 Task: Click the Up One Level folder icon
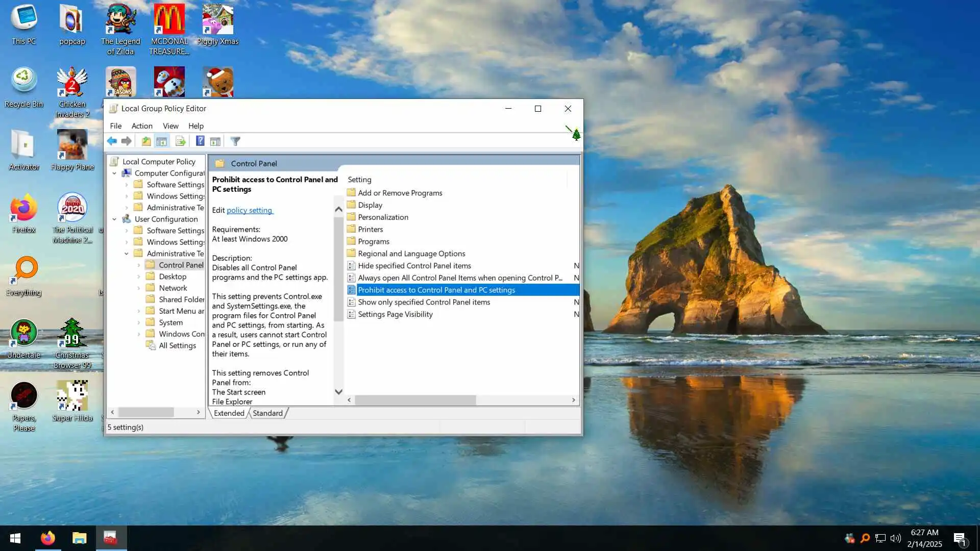tap(146, 141)
